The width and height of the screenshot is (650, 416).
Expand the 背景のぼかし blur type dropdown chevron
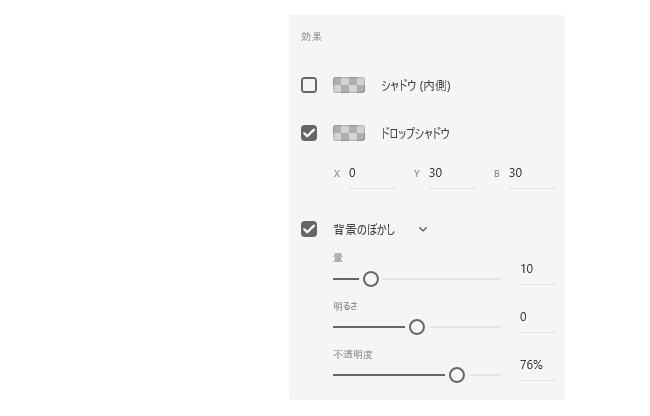click(x=423, y=229)
